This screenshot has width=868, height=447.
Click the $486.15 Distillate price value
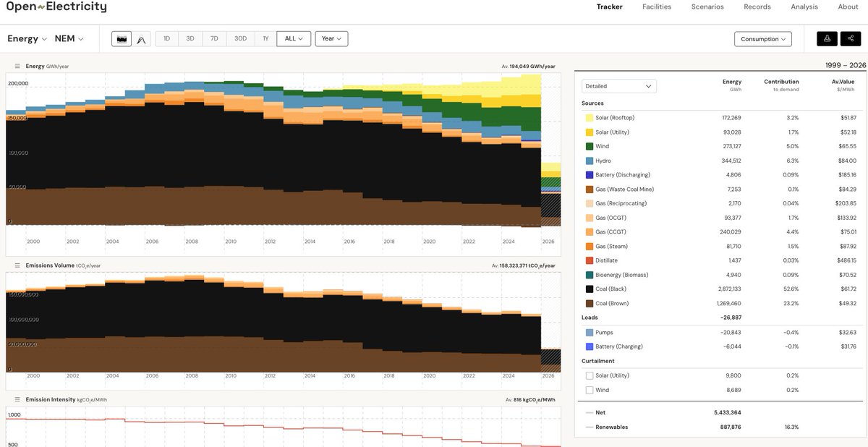click(843, 260)
